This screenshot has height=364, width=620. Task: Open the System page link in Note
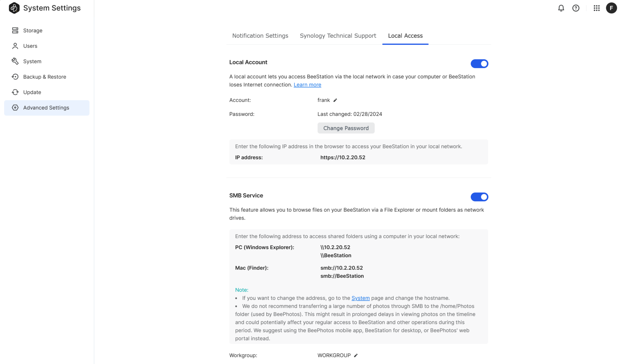[x=360, y=298]
